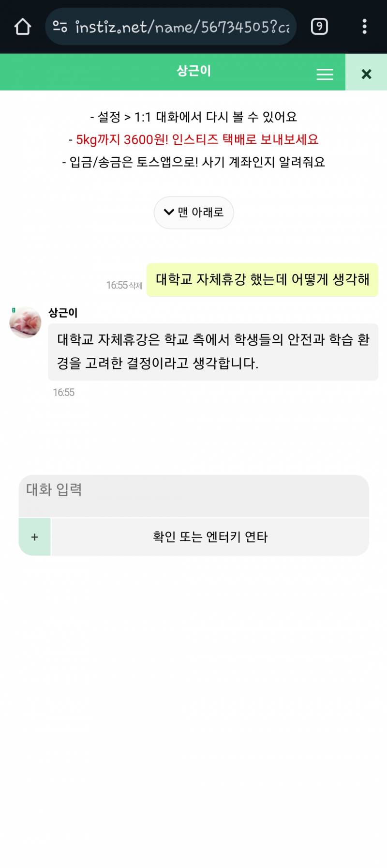Open the browser three-dot overflow menu
387x868 pixels.
(x=364, y=26)
